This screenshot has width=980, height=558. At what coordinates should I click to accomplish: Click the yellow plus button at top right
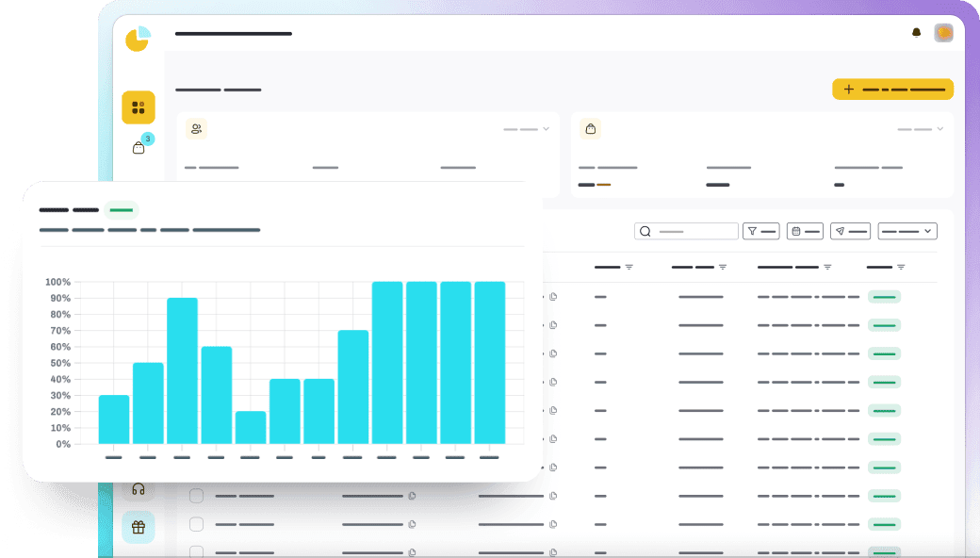892,90
